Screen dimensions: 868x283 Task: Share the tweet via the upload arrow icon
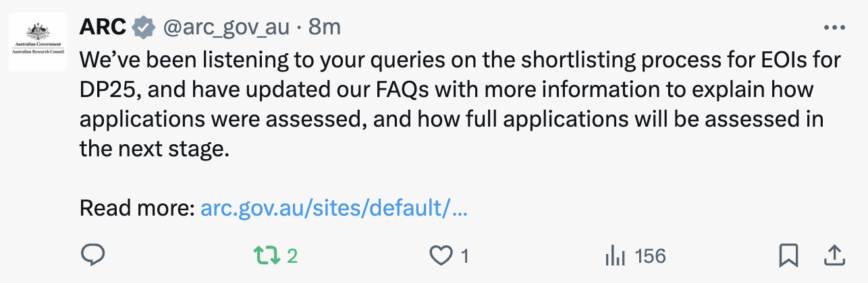point(834,255)
